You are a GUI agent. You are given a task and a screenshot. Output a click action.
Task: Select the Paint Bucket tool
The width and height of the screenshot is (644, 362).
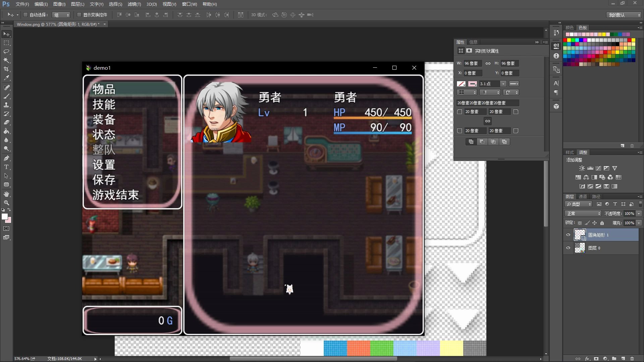[x=6, y=131]
